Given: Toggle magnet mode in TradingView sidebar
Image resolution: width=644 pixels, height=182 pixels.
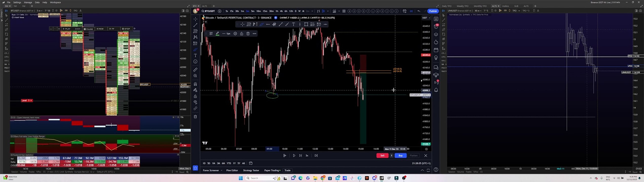Looking at the screenshot, I should 195,84.
